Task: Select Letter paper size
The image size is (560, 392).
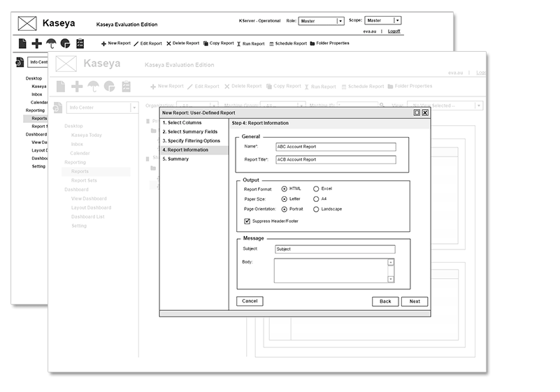Action: pos(285,199)
